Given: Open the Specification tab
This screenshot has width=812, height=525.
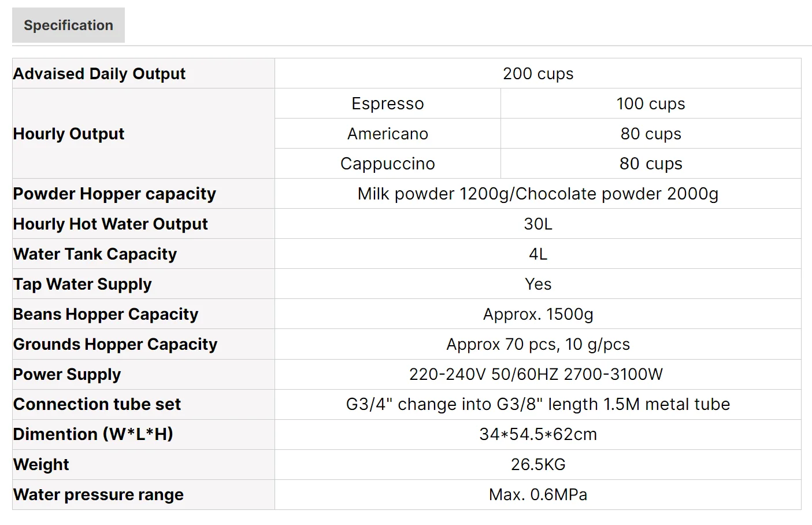Looking at the screenshot, I should [68, 25].
